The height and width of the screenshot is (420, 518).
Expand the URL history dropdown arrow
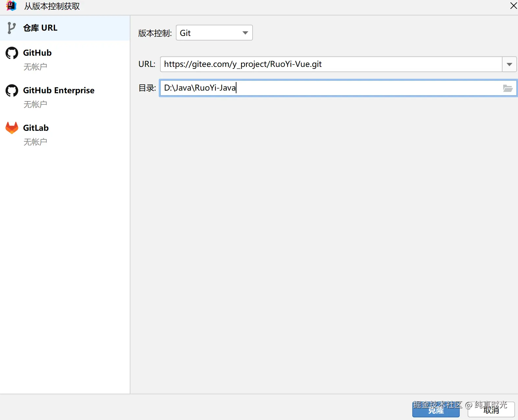coord(509,64)
